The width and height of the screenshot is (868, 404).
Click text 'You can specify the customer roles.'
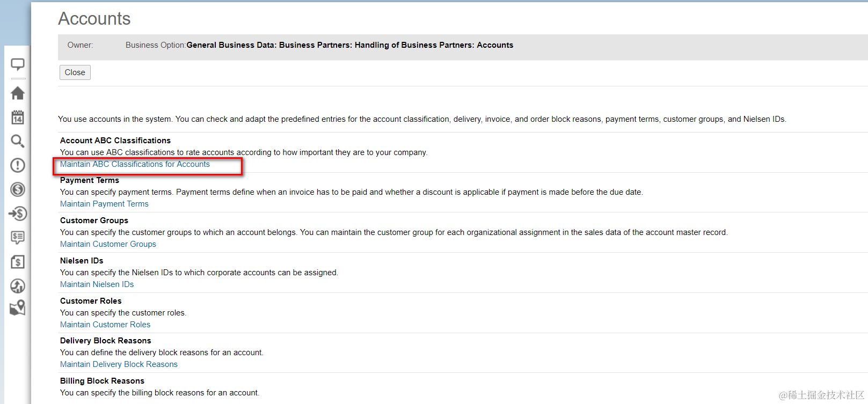[123, 313]
